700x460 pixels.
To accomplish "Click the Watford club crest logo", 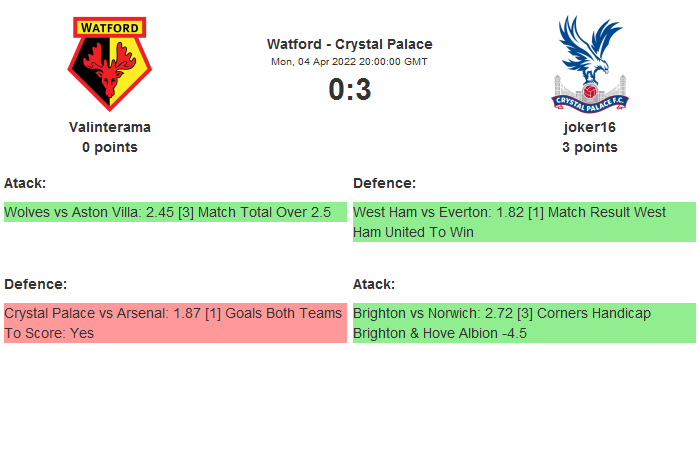I will 110,64.
